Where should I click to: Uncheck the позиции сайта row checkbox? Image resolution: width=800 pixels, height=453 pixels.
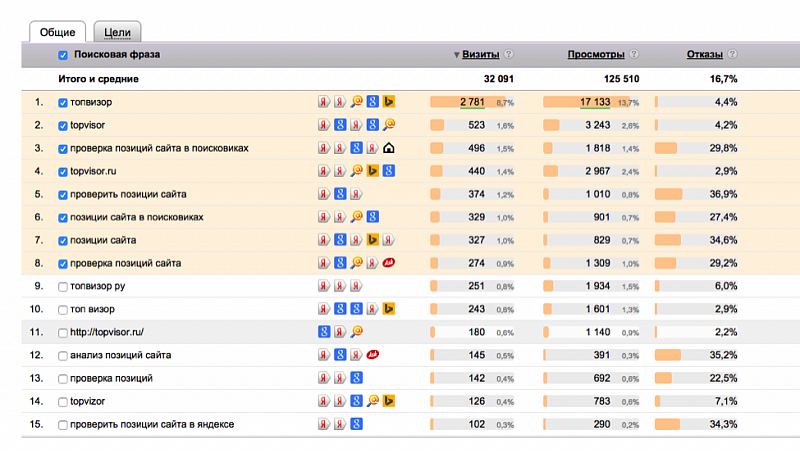[63, 240]
